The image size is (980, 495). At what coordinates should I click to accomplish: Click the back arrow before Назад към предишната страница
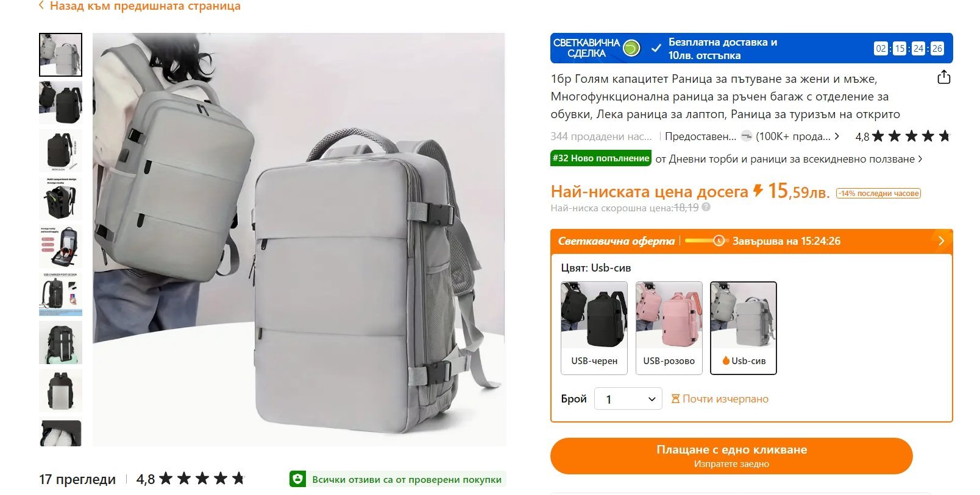tap(41, 5)
